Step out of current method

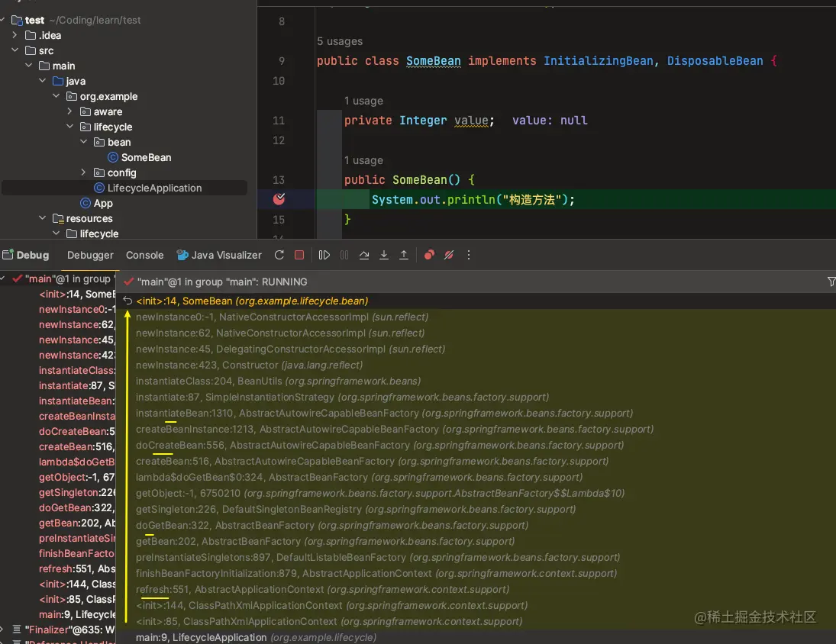tap(404, 255)
